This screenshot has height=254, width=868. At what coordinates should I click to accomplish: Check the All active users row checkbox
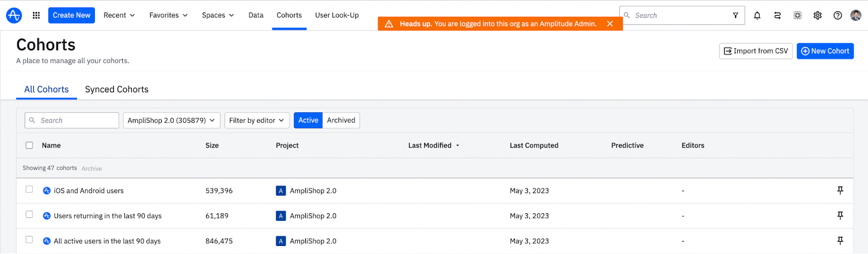pyautogui.click(x=29, y=239)
